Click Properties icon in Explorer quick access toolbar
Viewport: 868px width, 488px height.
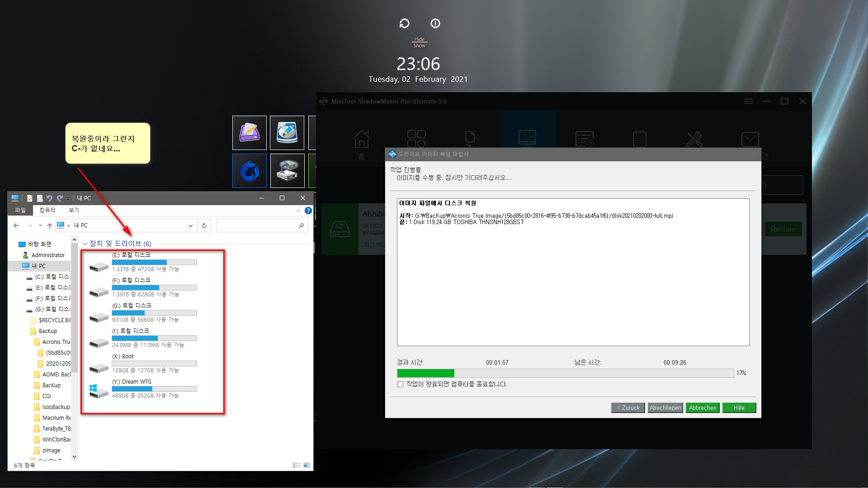click(30, 198)
